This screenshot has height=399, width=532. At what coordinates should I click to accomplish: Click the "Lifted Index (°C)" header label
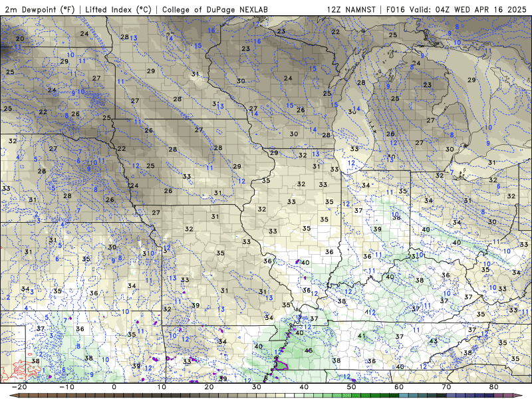[x=118, y=9]
